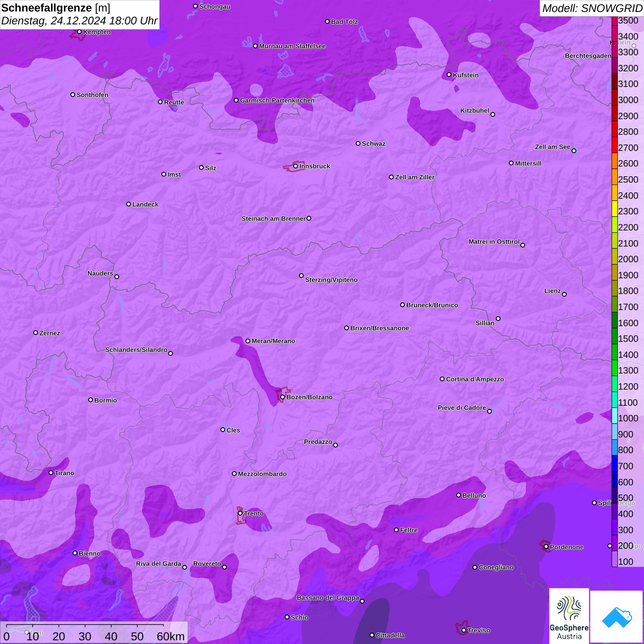Click the Pordenone city marker
The image size is (644, 644).
click(x=546, y=546)
